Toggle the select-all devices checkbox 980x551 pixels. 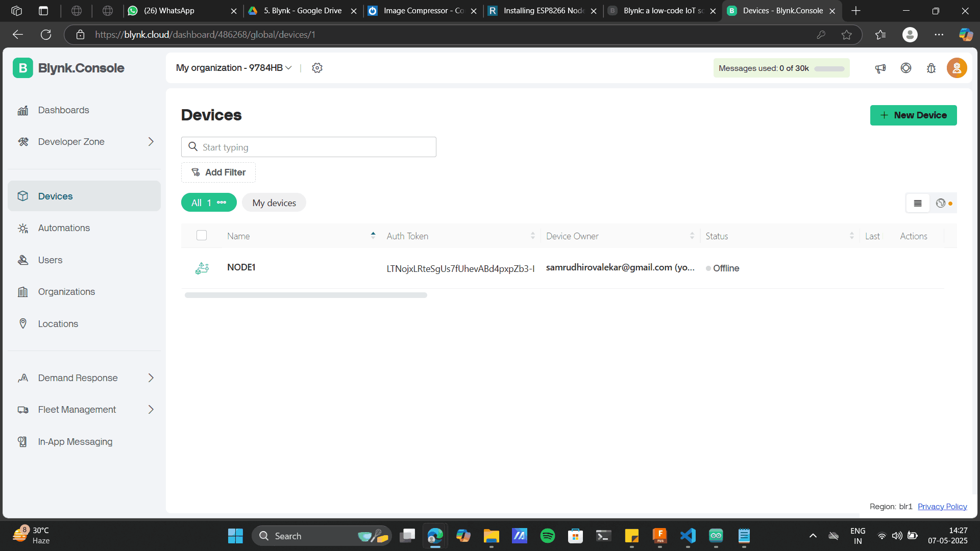point(202,235)
